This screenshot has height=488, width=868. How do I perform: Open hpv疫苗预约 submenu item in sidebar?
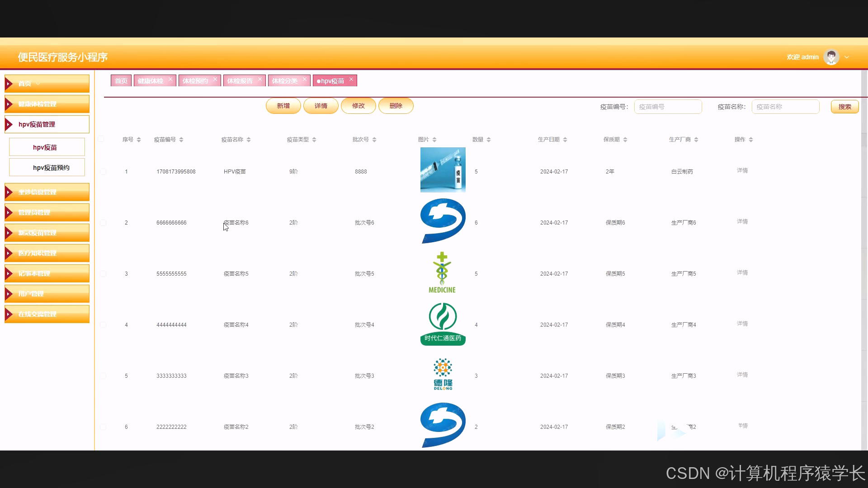47,168
